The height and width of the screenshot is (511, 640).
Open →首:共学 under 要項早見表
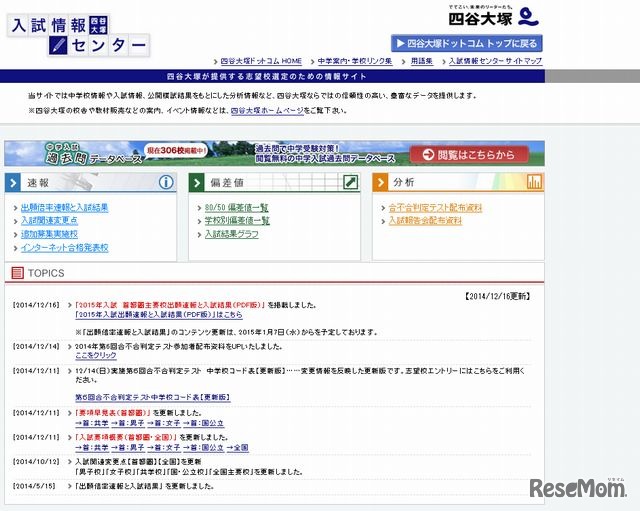[x=92, y=423]
